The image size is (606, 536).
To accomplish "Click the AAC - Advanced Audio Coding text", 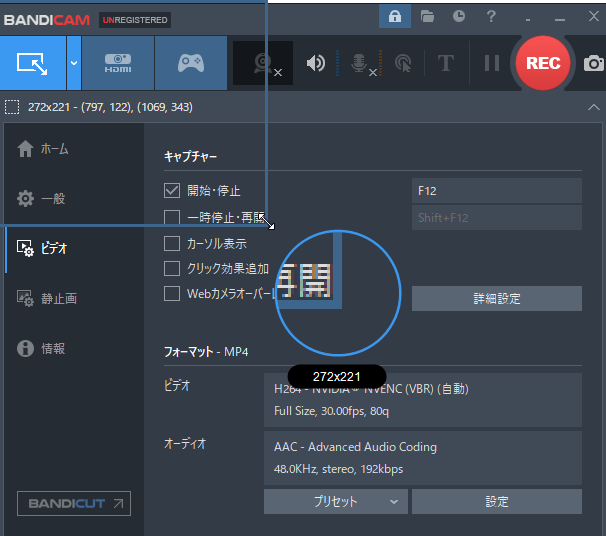I will tap(355, 447).
